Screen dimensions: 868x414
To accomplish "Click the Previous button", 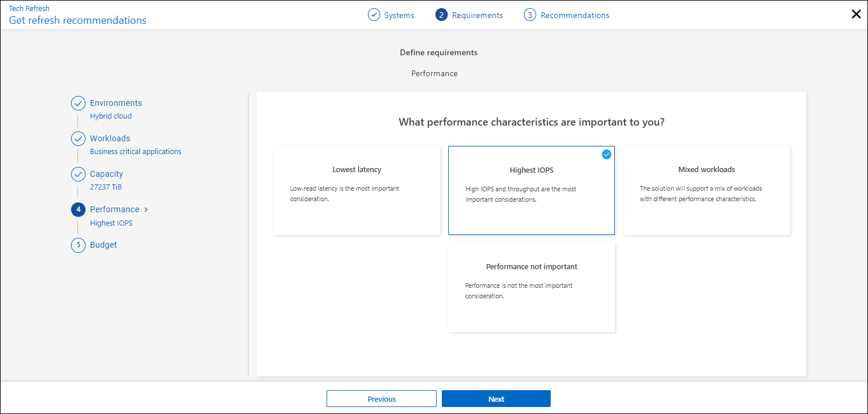I will 381,399.
